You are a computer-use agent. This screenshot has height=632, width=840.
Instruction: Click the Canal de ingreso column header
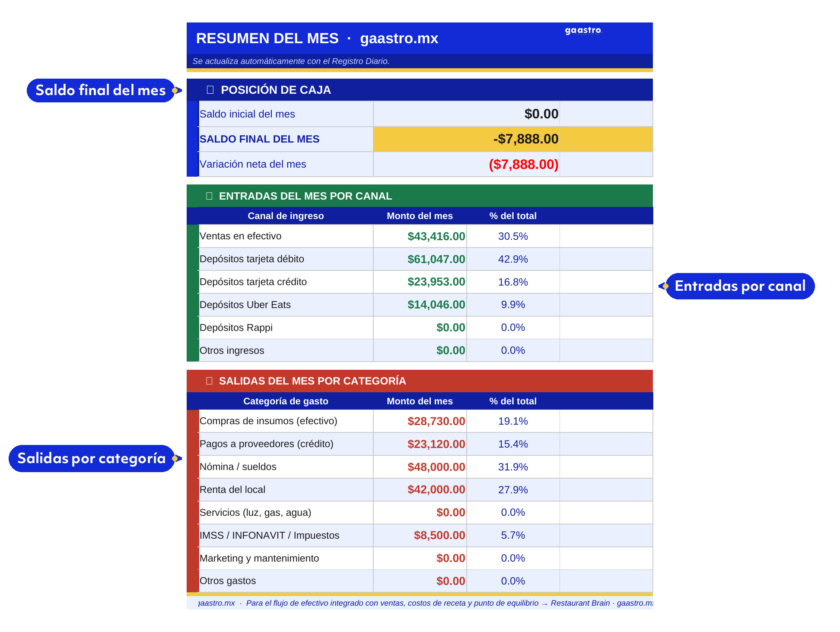pos(286,216)
